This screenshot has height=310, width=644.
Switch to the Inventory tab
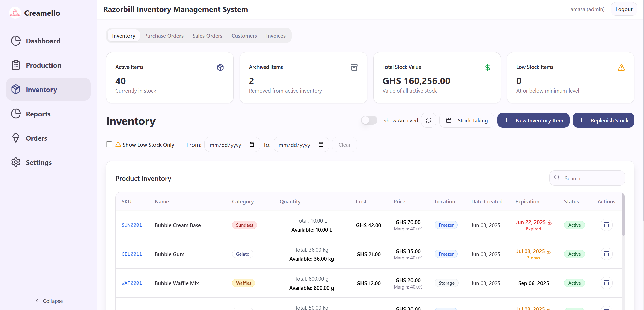click(x=123, y=36)
